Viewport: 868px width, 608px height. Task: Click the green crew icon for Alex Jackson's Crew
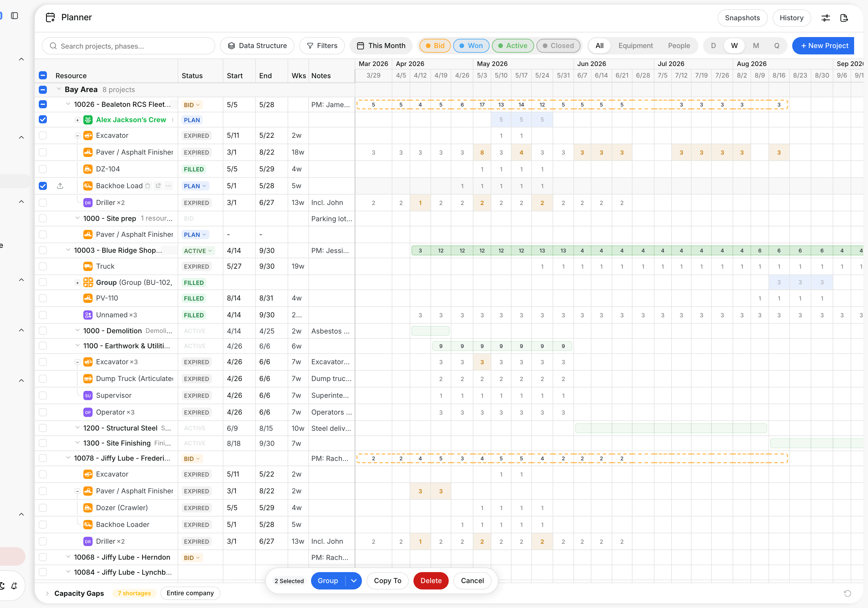point(88,120)
